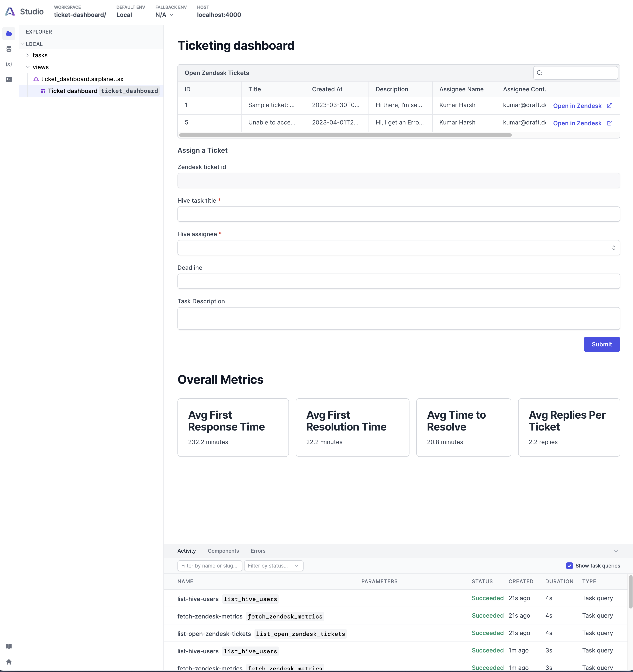Click the ticket-dashboard/ workspace name
Image resolution: width=633 pixels, height=672 pixels.
[x=80, y=15]
